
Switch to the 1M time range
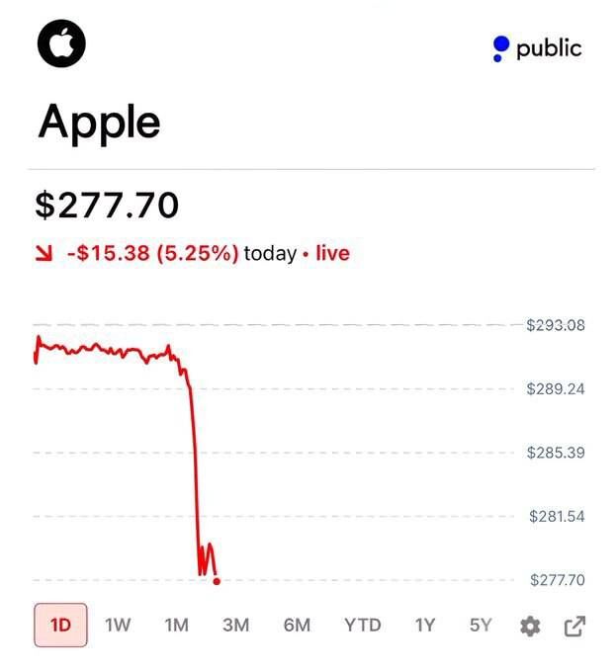pyautogui.click(x=177, y=626)
